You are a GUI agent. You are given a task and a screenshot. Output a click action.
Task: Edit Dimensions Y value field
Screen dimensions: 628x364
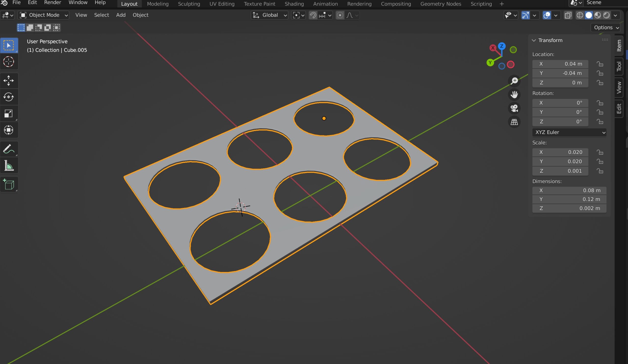pos(569,199)
